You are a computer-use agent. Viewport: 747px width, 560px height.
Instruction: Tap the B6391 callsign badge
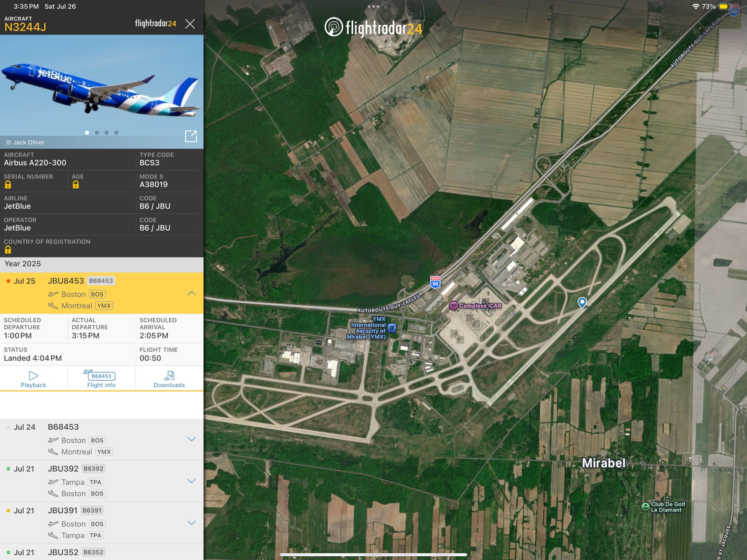tap(92, 511)
